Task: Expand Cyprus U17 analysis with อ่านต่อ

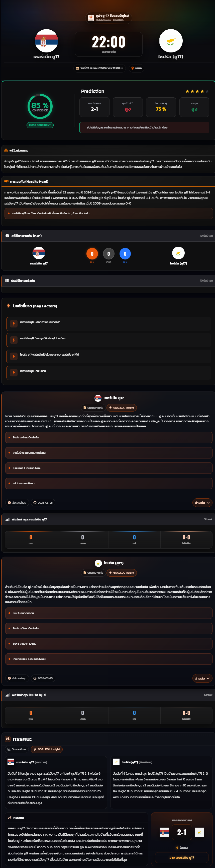Action: pyautogui.click(x=202, y=678)
